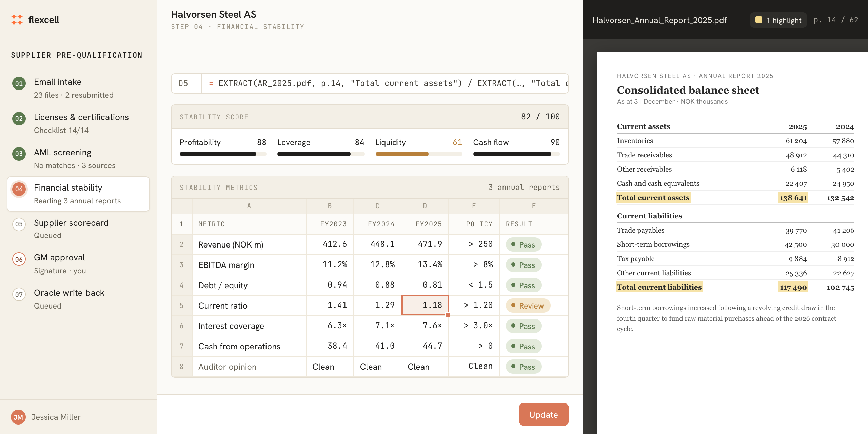Click the formula bar input field
This screenshot has width=868, height=434.
(385, 83)
